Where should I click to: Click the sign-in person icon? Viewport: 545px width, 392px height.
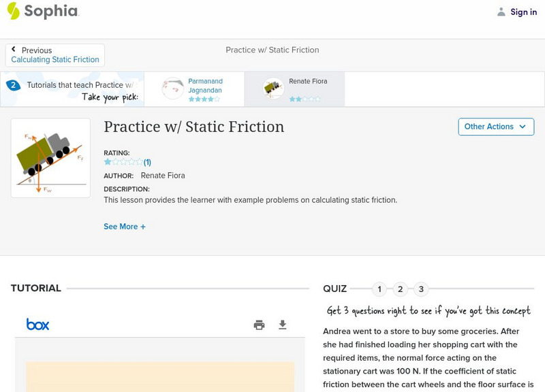click(x=500, y=12)
